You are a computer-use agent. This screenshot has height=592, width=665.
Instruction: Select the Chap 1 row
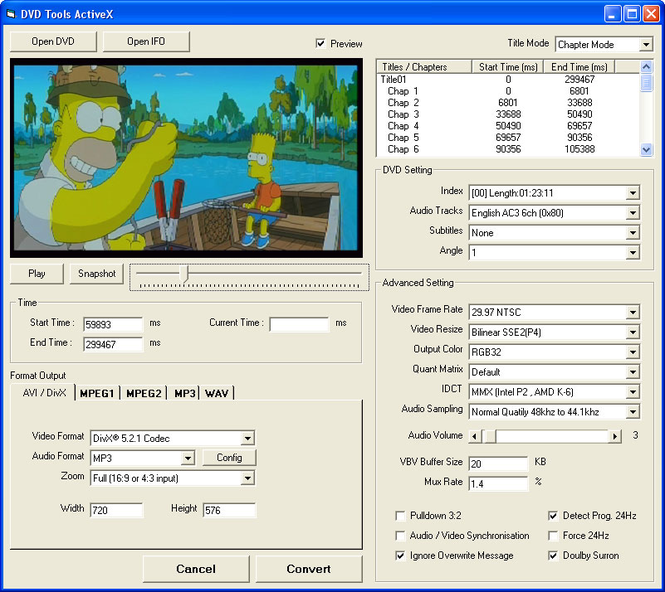[x=508, y=91]
